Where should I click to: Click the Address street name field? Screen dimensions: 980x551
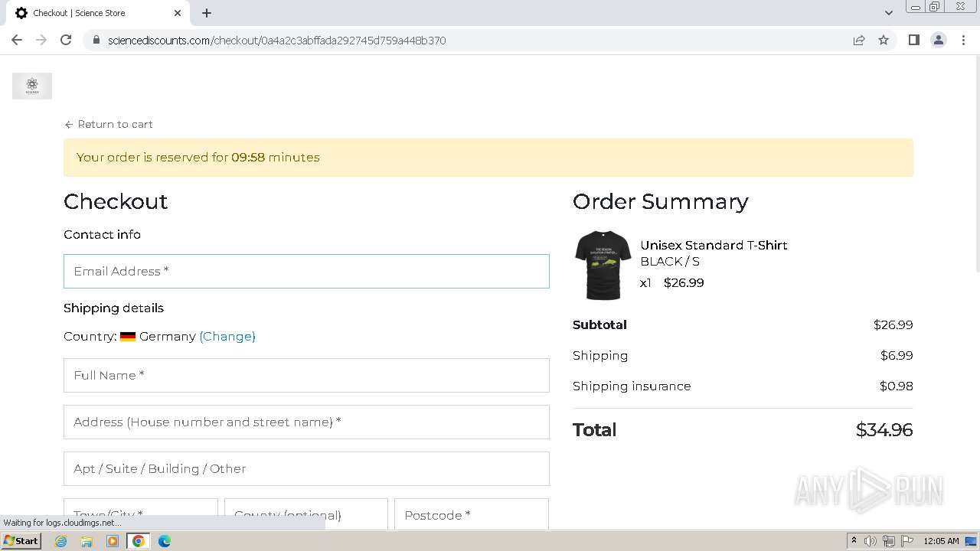click(x=306, y=422)
